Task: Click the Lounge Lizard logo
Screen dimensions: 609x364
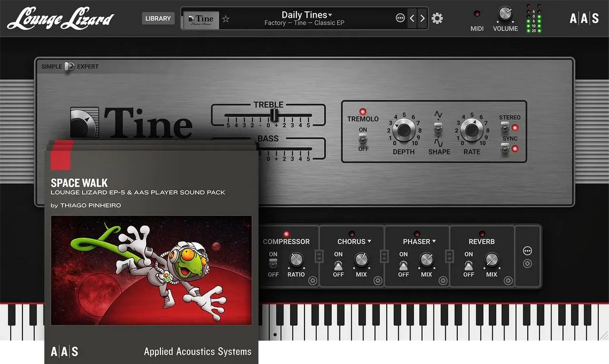Action: [60, 19]
